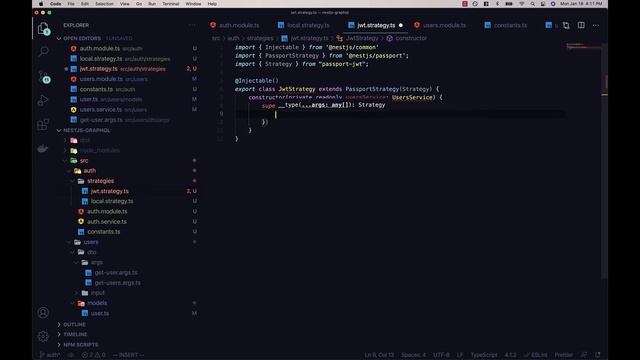The width and height of the screenshot is (640, 360).
Task: Collapse the Open Editors section
Action: click(59, 38)
